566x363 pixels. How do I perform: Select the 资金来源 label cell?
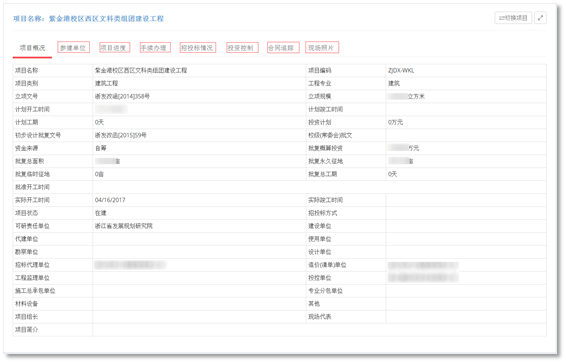click(x=53, y=148)
